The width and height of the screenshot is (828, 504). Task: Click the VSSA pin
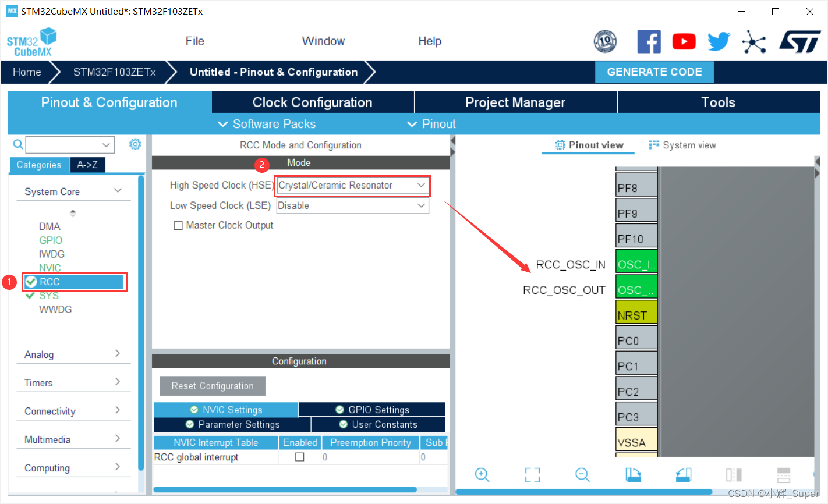(636, 439)
